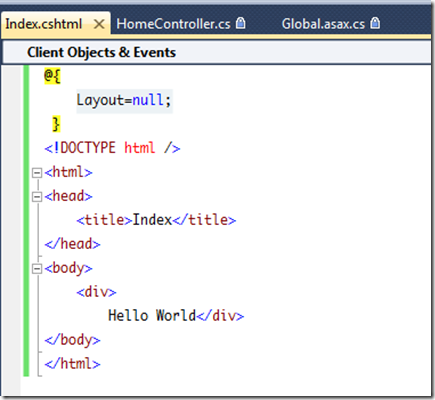The height and width of the screenshot is (400, 435).
Task: Click the lock icon on Global.asax.cs
Action: pyautogui.click(x=375, y=23)
